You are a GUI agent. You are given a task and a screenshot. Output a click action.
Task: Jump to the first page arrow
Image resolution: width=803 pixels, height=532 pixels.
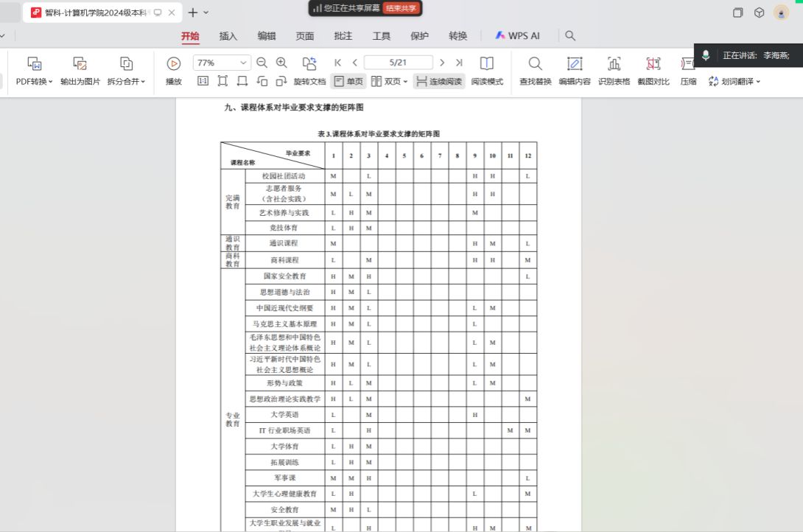(x=338, y=63)
